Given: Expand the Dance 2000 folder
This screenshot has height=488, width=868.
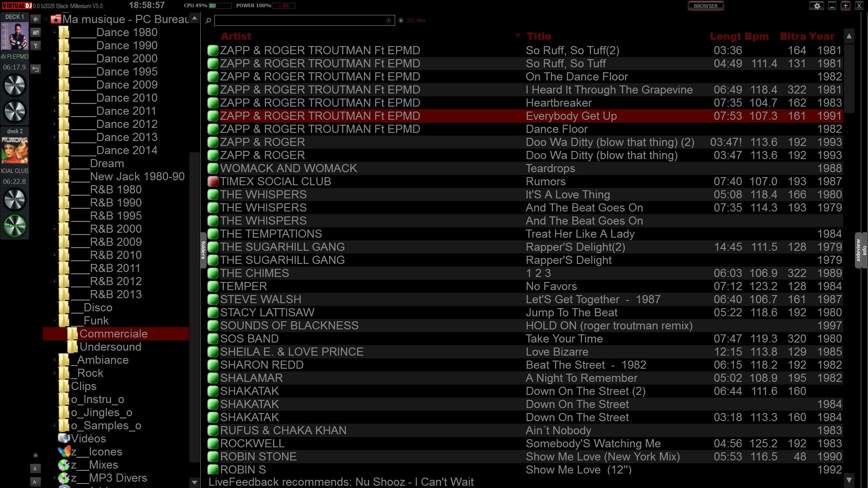Looking at the screenshot, I should click(55, 59).
